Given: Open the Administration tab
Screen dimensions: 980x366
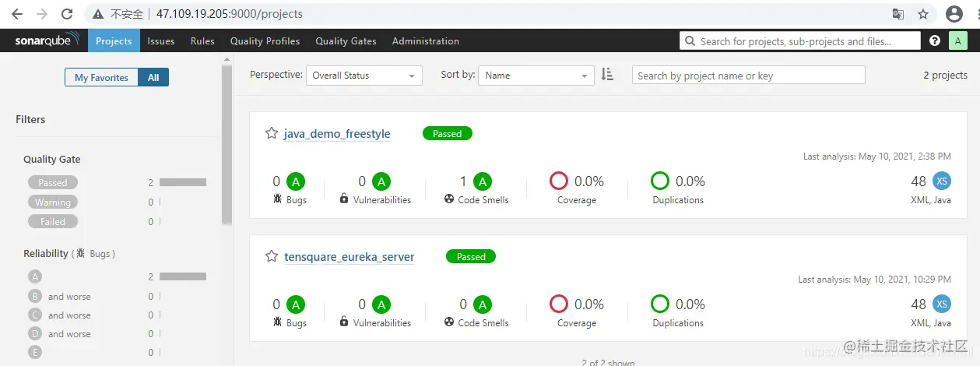Looking at the screenshot, I should click(426, 40).
